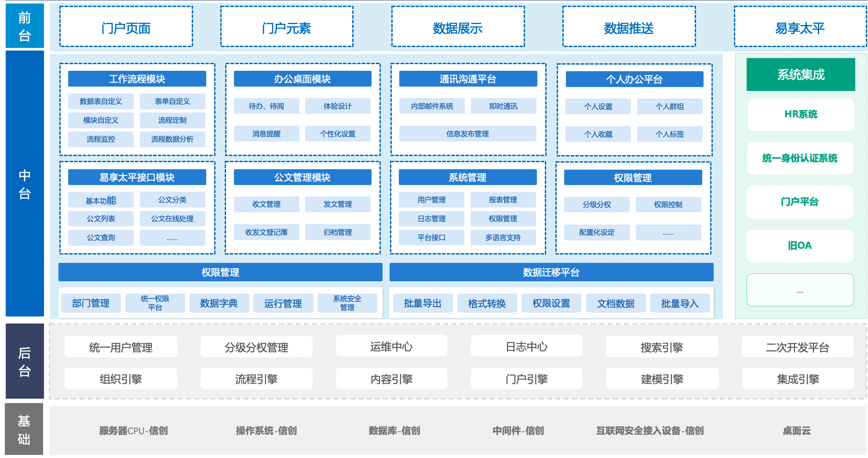Select the 多语言支持 item
Viewport: 868px width, 458px height.
coord(503,238)
